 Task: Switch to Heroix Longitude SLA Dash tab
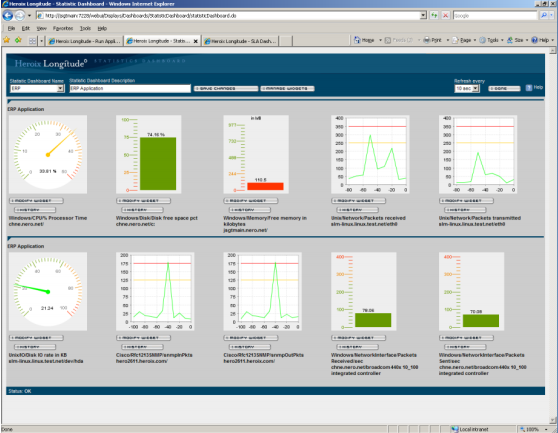[x=240, y=41]
